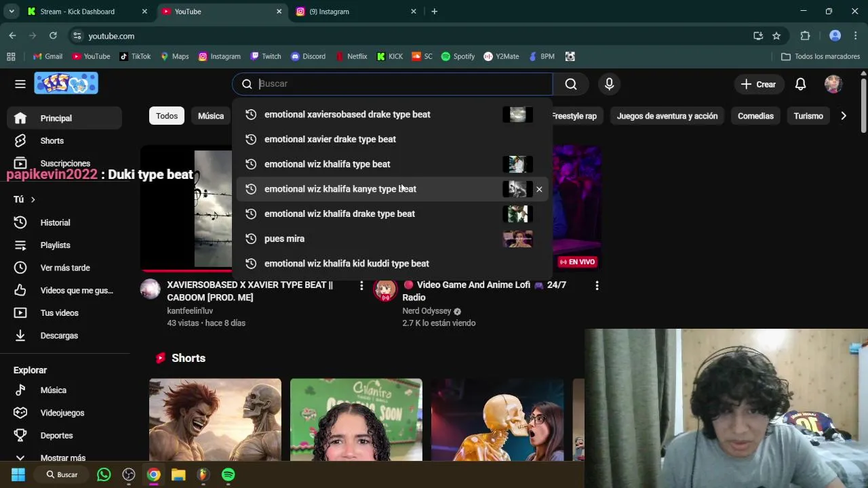Open the YouTube hamburger guide menu

20,84
